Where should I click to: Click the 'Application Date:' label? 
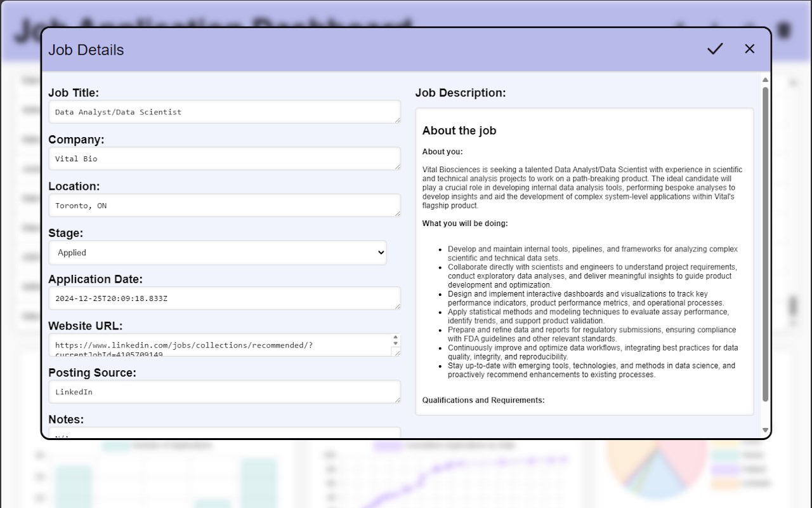click(96, 279)
